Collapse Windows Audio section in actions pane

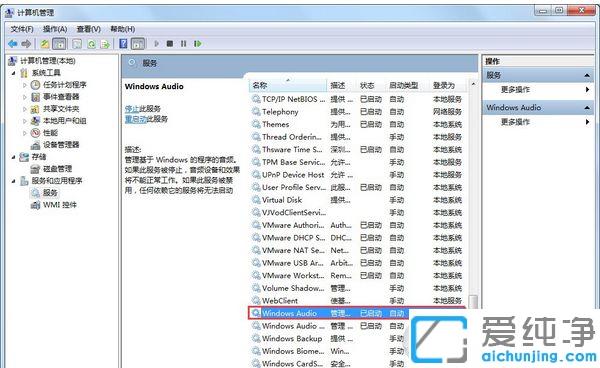coord(587,108)
